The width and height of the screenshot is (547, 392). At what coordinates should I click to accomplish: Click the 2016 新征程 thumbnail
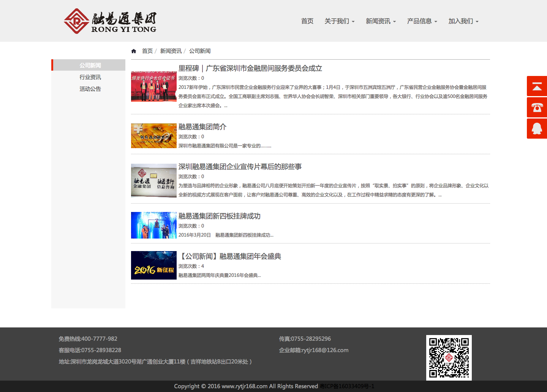pos(154,265)
